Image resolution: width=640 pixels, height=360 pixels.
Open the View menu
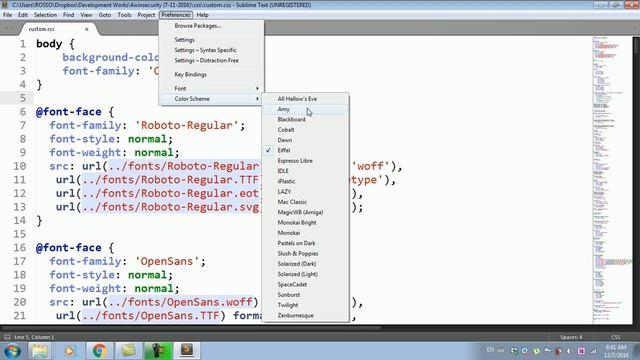pyautogui.click(x=86, y=15)
